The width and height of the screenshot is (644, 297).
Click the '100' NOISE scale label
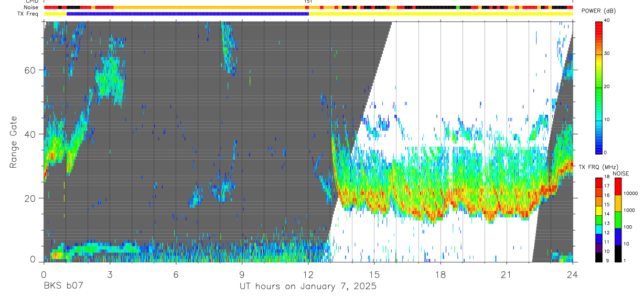click(x=628, y=227)
